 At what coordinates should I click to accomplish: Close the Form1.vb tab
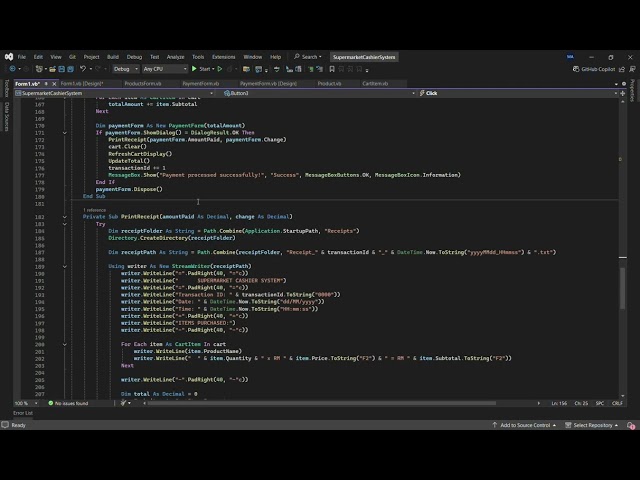[x=54, y=84]
